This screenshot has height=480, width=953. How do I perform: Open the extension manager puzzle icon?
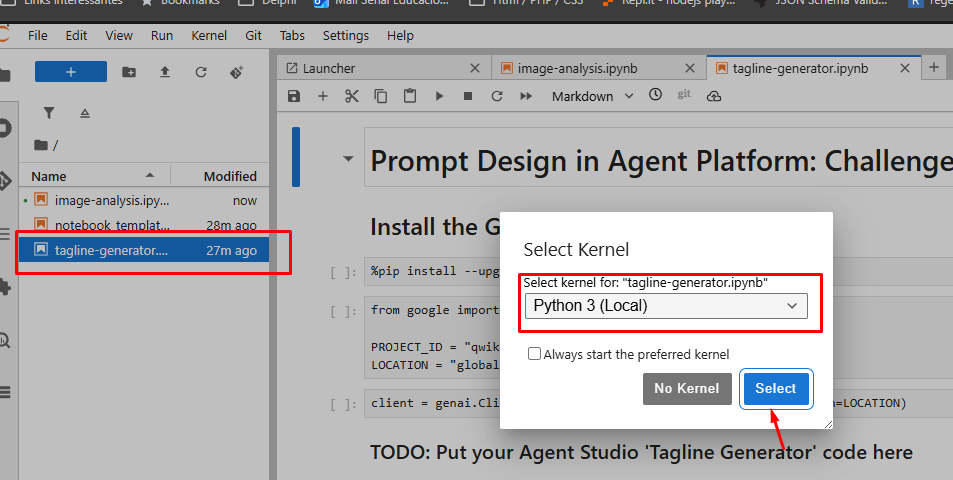[5, 286]
